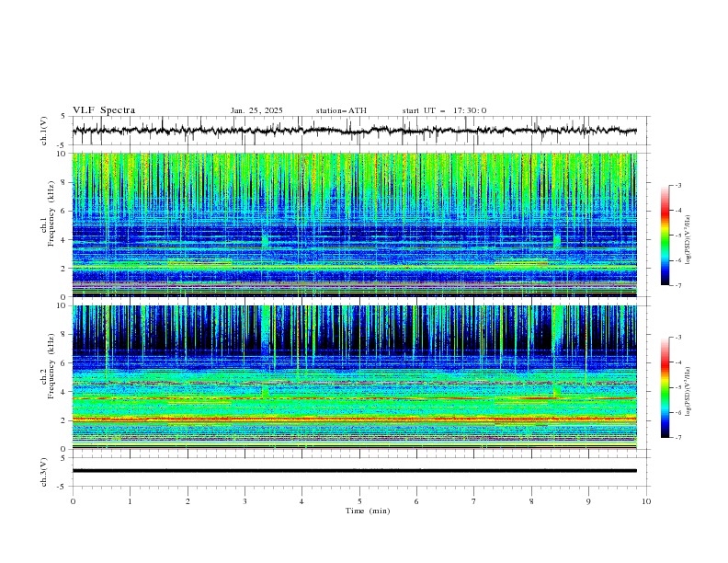Click the lower color scale bar
Viewport: 728px width, 563px height.
tap(665, 387)
